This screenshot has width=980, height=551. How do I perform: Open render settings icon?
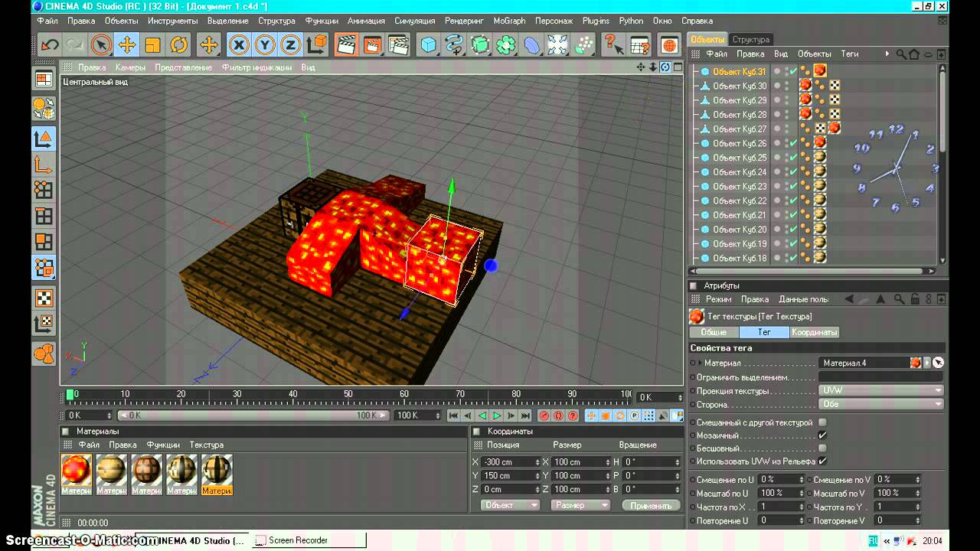tap(398, 45)
